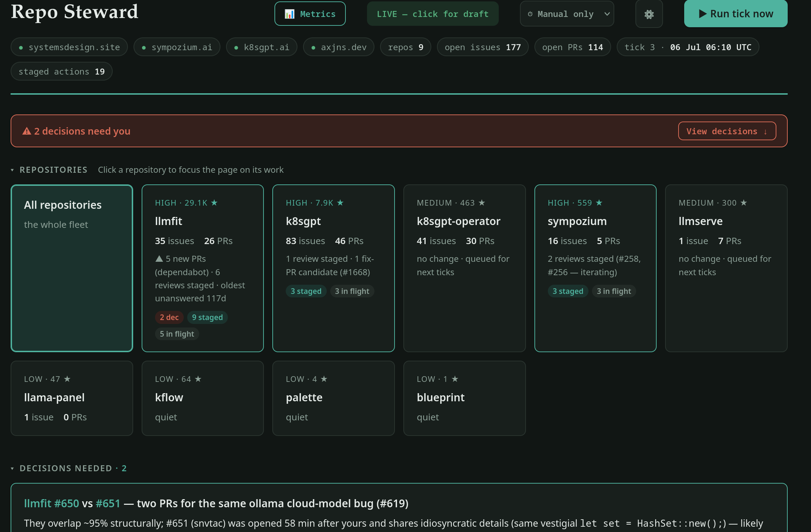The width and height of the screenshot is (811, 532).
Task: Open the Manual only schedule dropdown
Action: click(x=567, y=14)
